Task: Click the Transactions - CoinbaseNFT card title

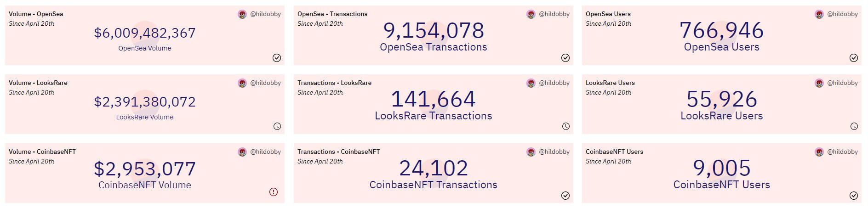Action: (338, 152)
